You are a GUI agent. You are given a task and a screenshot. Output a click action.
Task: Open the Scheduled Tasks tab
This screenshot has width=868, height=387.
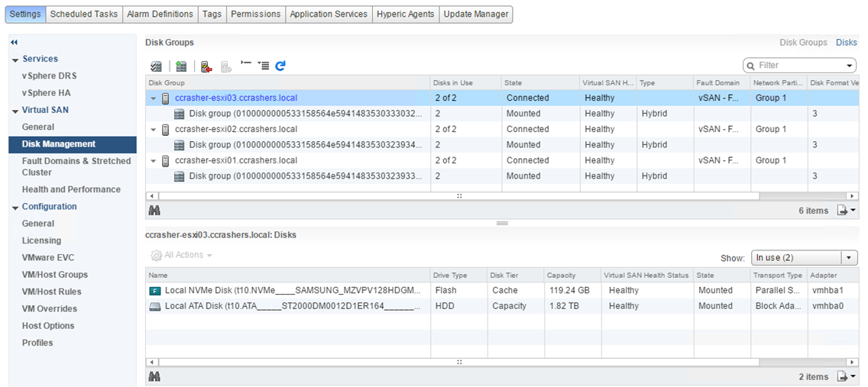[84, 15]
